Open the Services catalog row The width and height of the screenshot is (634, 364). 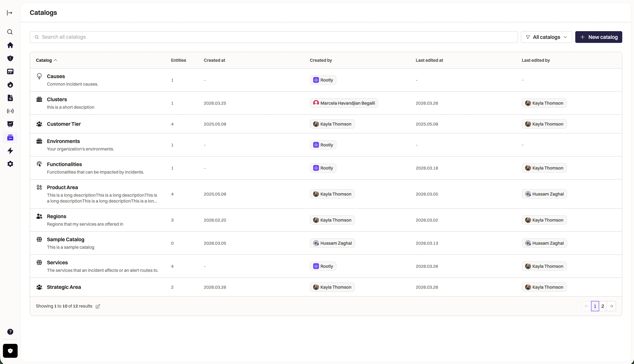tap(57, 262)
